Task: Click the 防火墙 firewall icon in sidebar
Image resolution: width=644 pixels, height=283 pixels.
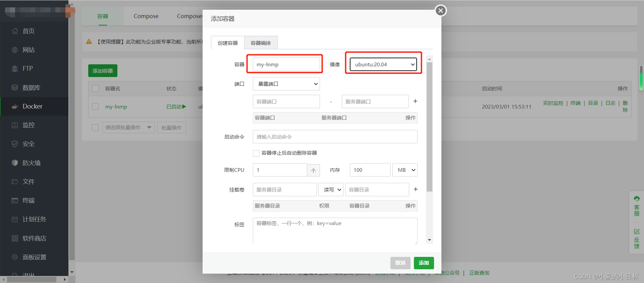Action: pyautogui.click(x=15, y=163)
